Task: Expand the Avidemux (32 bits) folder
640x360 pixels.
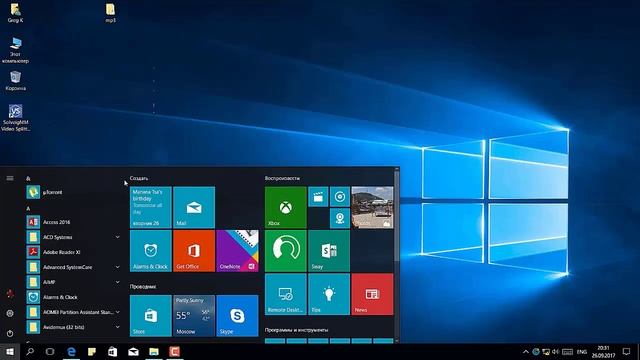Action: (118, 327)
